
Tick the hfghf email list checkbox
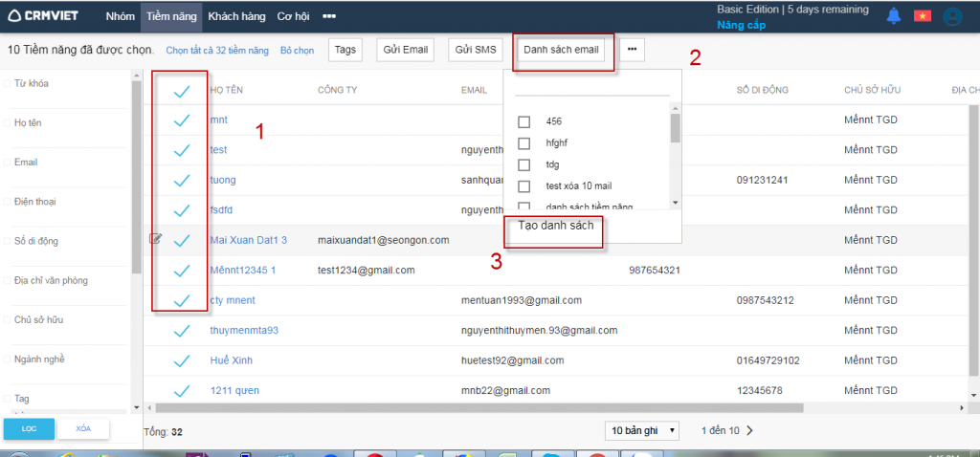pyautogui.click(x=523, y=142)
